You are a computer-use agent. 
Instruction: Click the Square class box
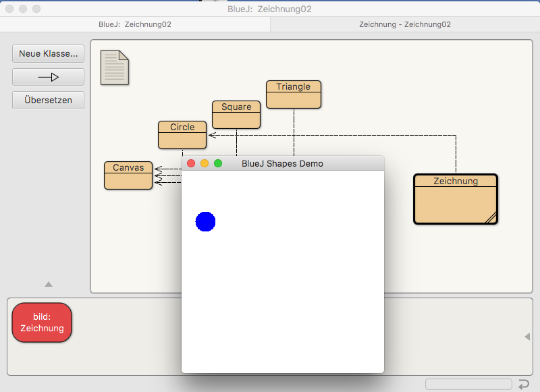(236, 115)
